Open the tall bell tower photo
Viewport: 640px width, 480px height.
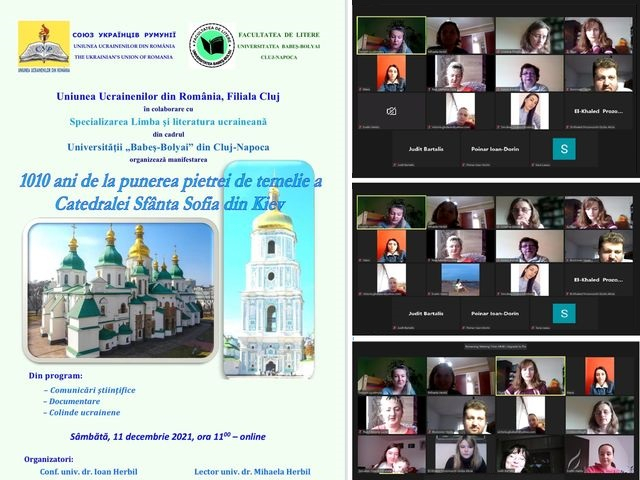coord(270,290)
